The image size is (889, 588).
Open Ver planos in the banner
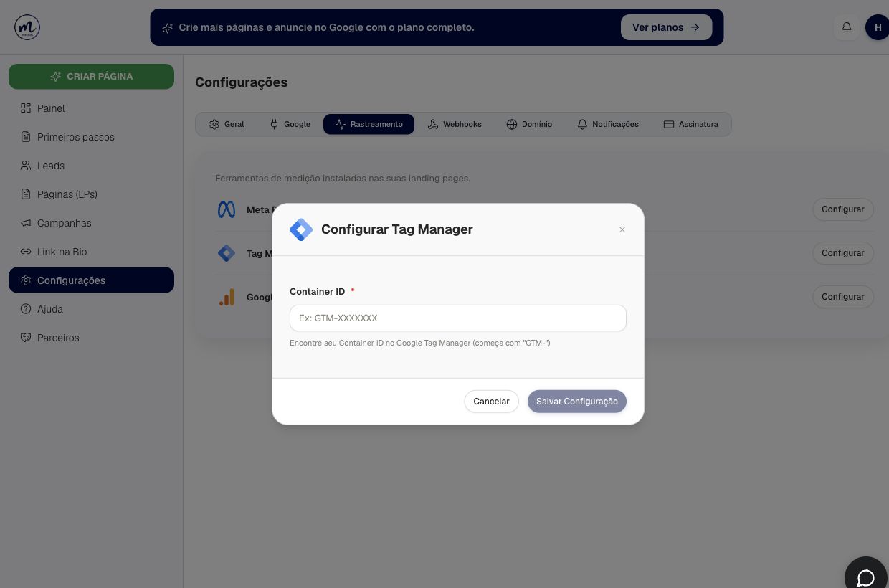666,27
